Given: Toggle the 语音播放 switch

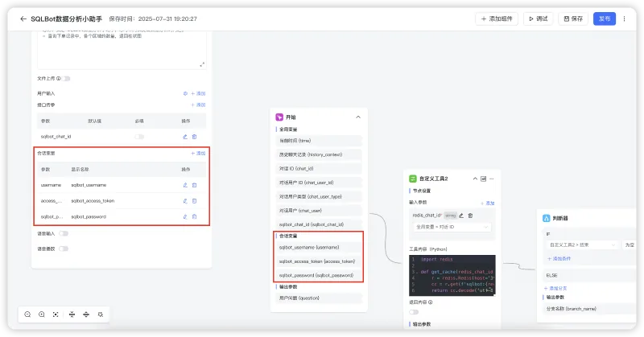Looking at the screenshot, I should tap(64, 249).
